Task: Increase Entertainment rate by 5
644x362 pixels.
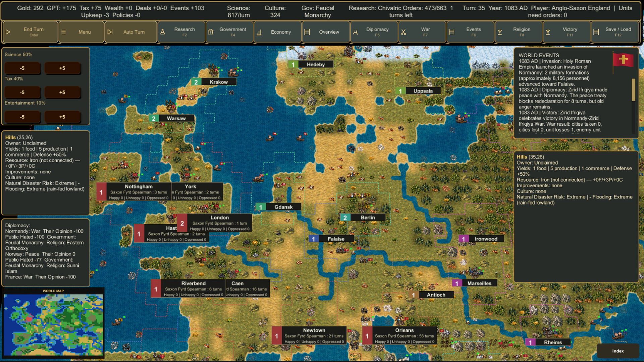Action: coord(62,117)
